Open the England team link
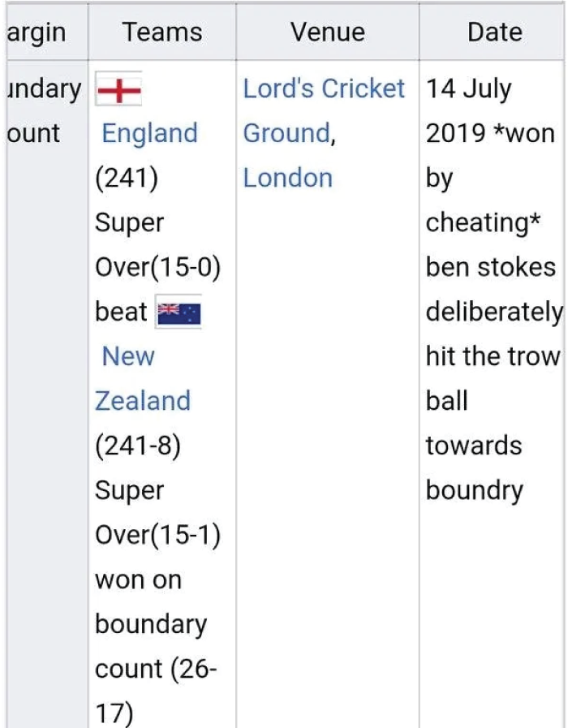 coord(149,133)
